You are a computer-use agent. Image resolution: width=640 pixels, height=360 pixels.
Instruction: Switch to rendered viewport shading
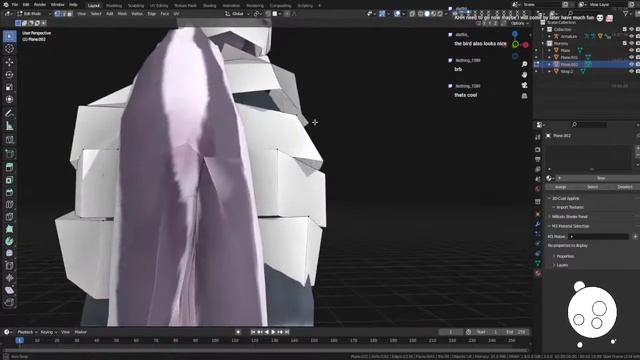tap(440, 13)
